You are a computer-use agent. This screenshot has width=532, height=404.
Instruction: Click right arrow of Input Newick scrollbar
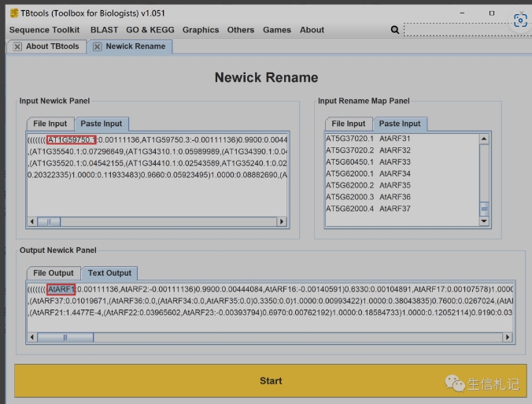pos(281,222)
